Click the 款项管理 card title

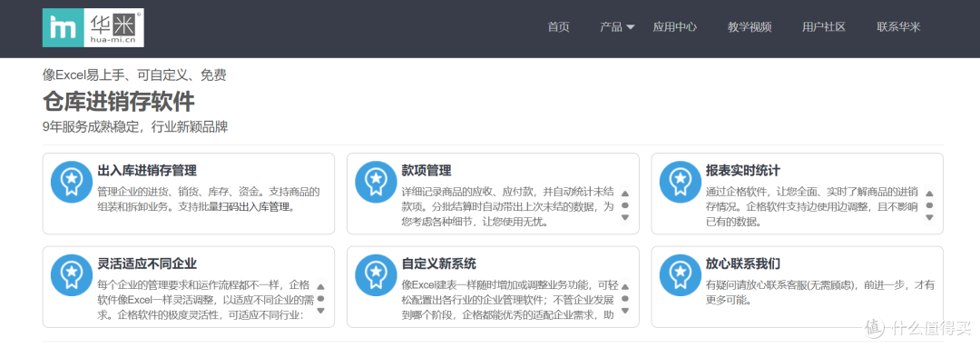tap(426, 171)
